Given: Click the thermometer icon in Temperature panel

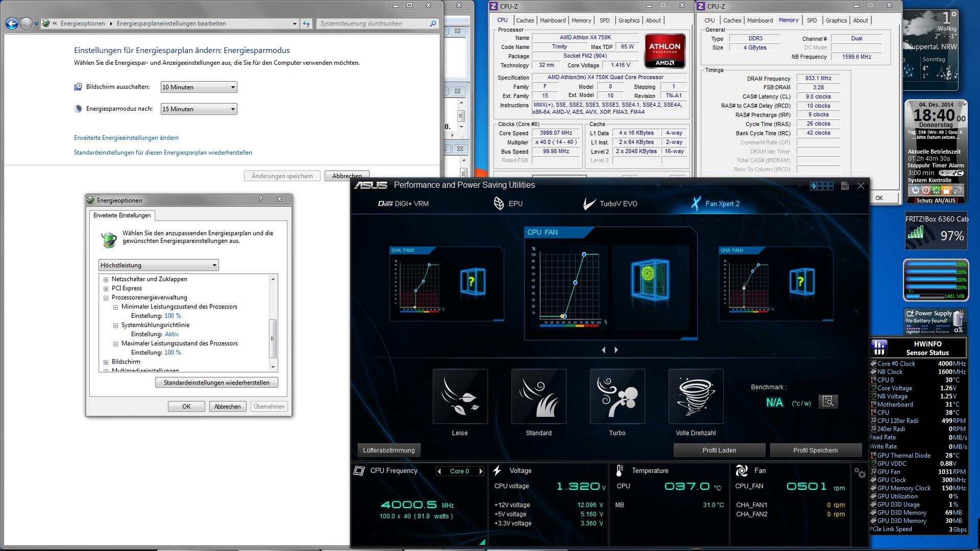Looking at the screenshot, I should pyautogui.click(x=619, y=471).
